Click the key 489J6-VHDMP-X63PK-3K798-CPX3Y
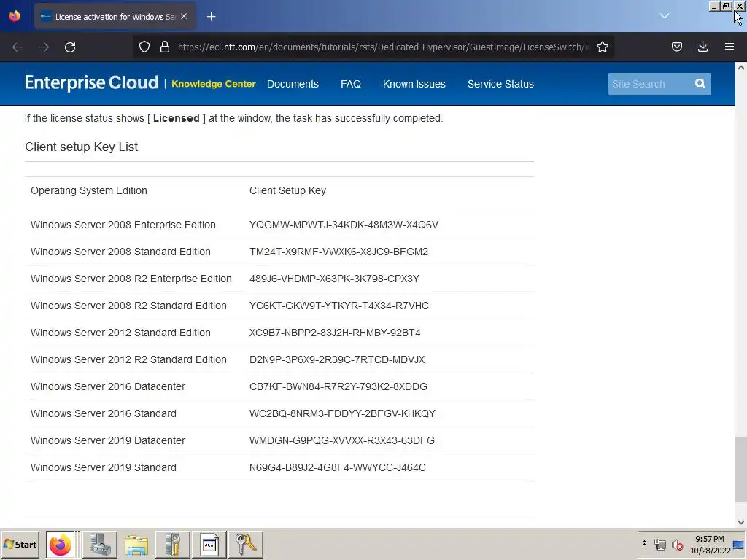The height and width of the screenshot is (560, 747). click(334, 279)
